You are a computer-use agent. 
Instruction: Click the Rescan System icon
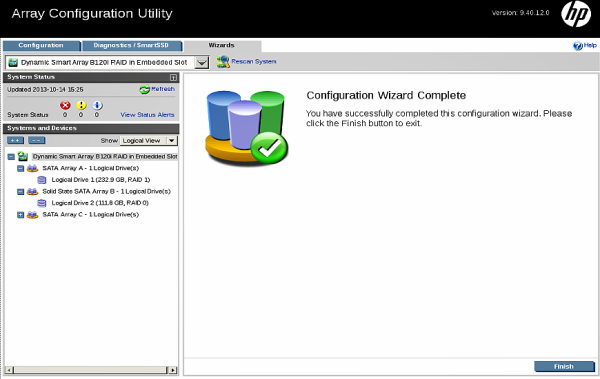[x=223, y=62]
